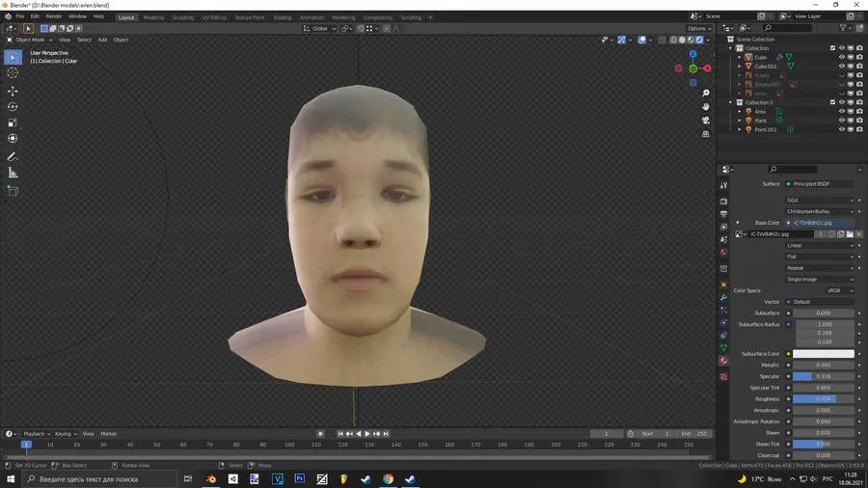Image resolution: width=868 pixels, height=488 pixels.
Task: Pick the Measure tool
Action: (x=13, y=173)
